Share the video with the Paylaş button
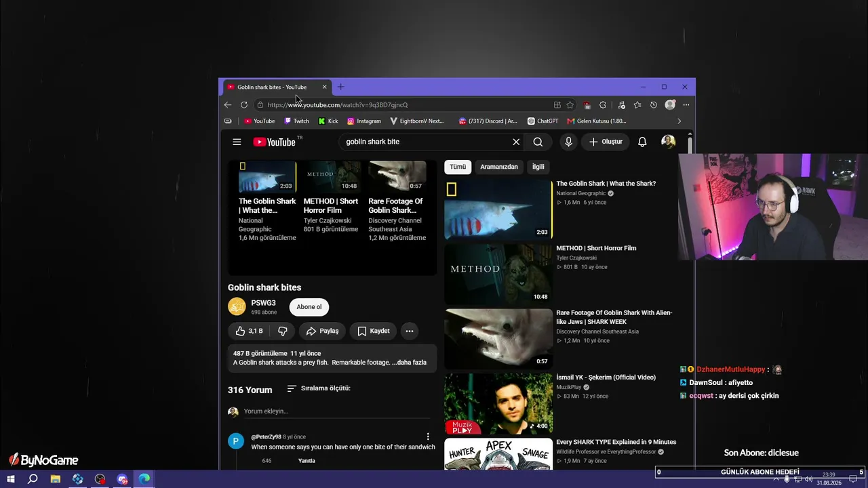 (x=322, y=331)
